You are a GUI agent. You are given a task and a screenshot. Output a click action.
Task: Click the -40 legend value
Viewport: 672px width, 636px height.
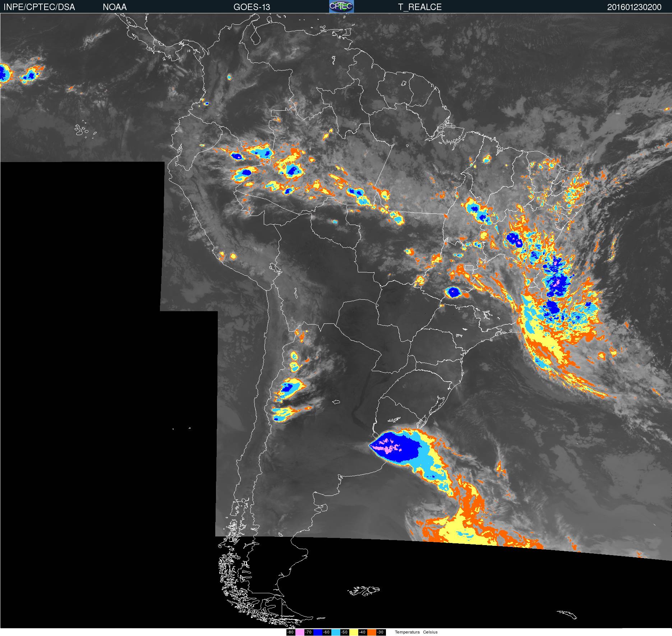(362, 632)
